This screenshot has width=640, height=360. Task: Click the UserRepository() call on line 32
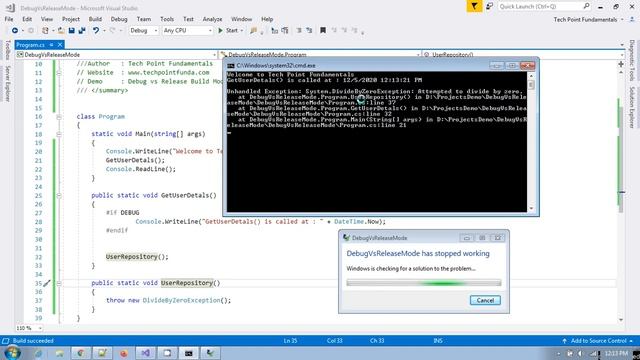coord(137,257)
